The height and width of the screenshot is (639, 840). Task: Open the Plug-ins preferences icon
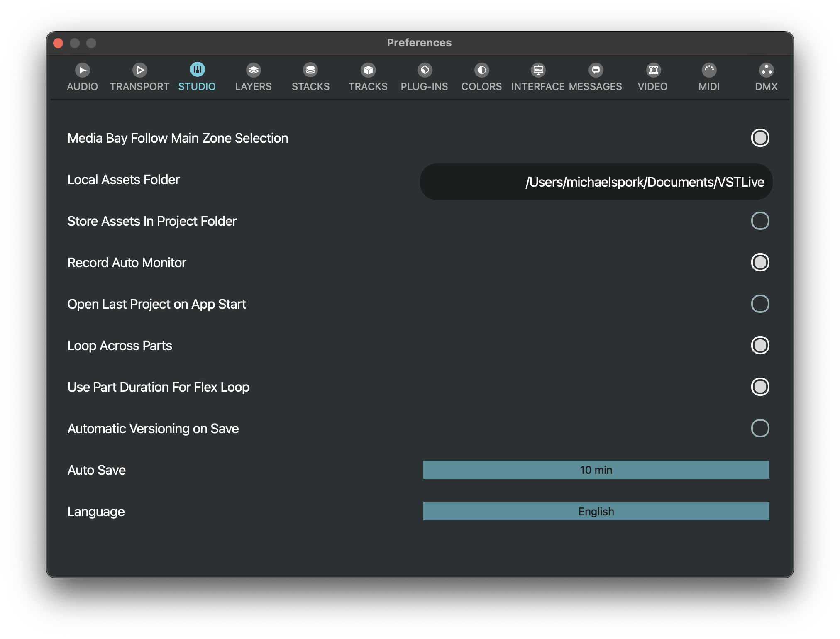425,70
